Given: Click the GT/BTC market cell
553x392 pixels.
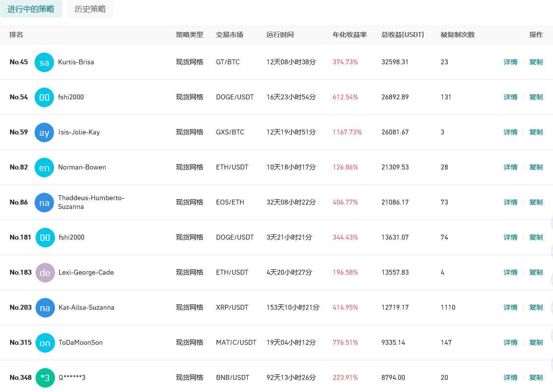Looking at the screenshot, I should coord(228,62).
